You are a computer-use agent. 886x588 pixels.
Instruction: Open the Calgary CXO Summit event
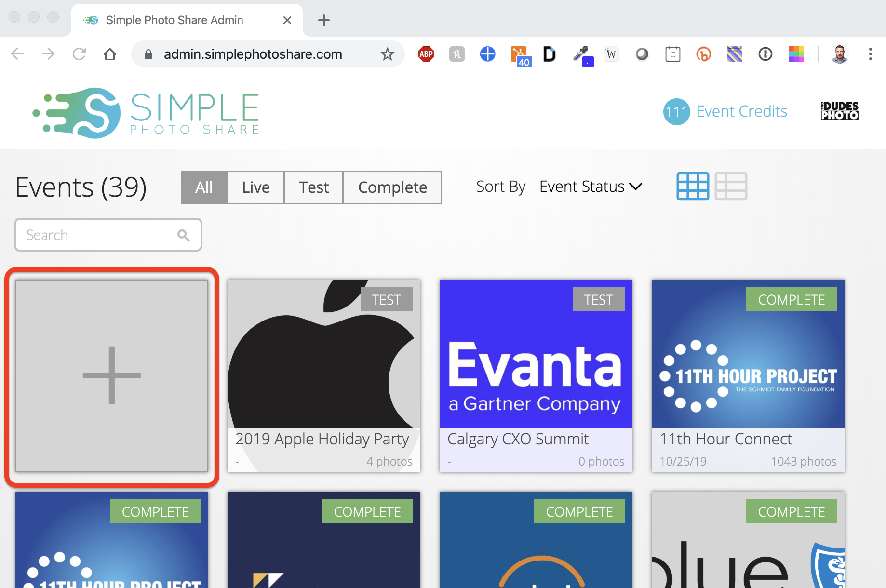point(536,376)
